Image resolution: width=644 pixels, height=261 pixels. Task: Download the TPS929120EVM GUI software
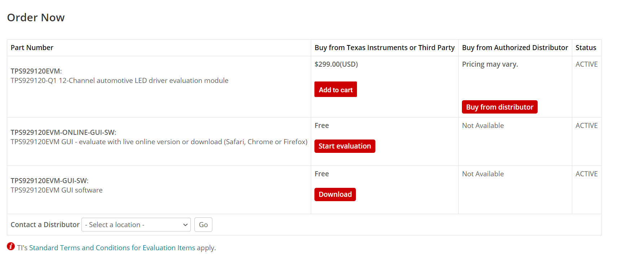tap(335, 194)
